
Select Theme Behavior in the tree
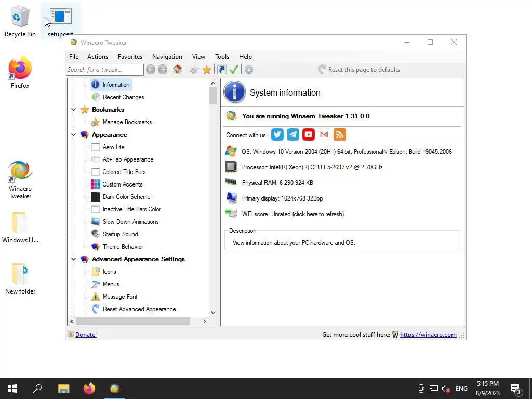point(123,247)
